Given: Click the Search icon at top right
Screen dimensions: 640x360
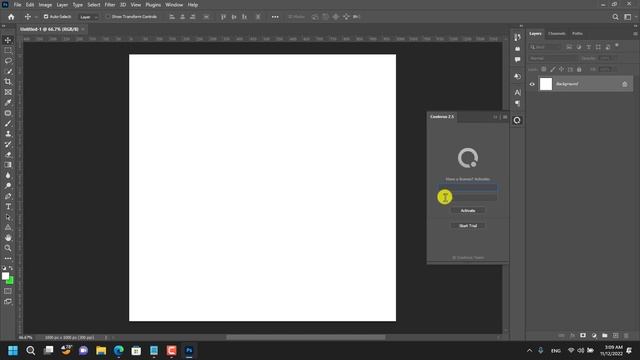Looking at the screenshot, I should pos(615,17).
